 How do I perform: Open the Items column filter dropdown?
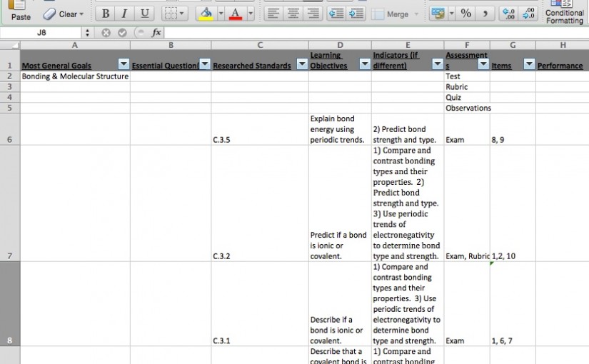tap(528, 65)
